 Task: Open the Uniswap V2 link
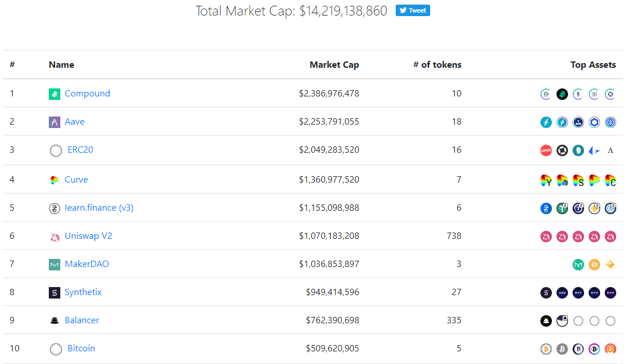click(x=88, y=236)
